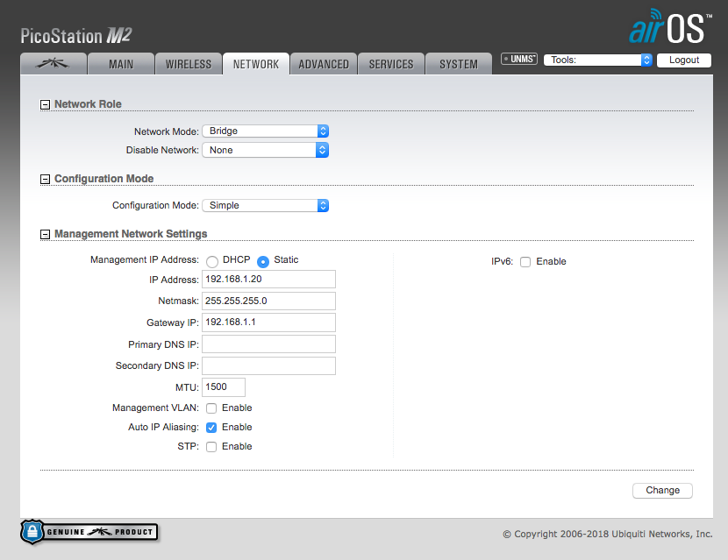Open the ADVANCED tab
This screenshot has height=560, width=728.
click(324, 64)
